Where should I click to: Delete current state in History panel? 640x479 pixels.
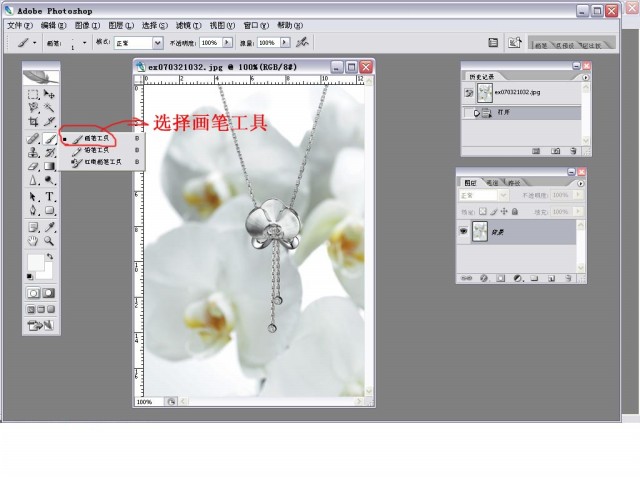(573, 151)
